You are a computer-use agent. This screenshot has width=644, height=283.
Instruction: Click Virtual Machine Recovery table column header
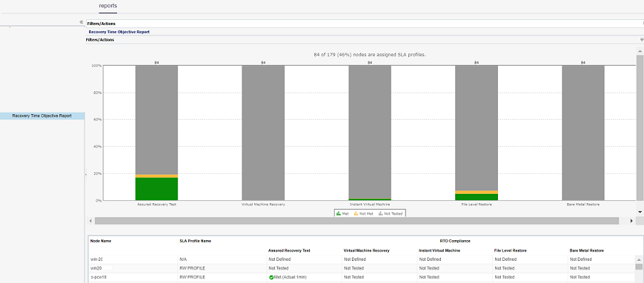click(366, 250)
